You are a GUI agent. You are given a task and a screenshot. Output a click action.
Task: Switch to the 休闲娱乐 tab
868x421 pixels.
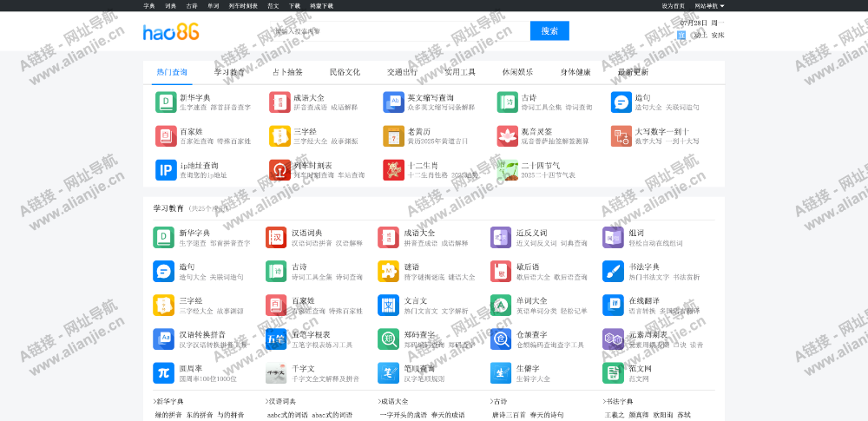(x=517, y=72)
